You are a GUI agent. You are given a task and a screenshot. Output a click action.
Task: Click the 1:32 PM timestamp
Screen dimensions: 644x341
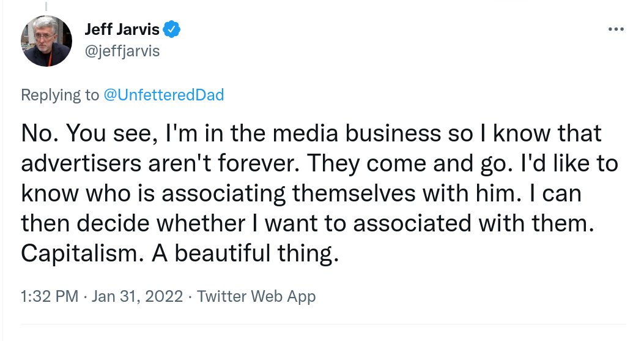click(49, 297)
